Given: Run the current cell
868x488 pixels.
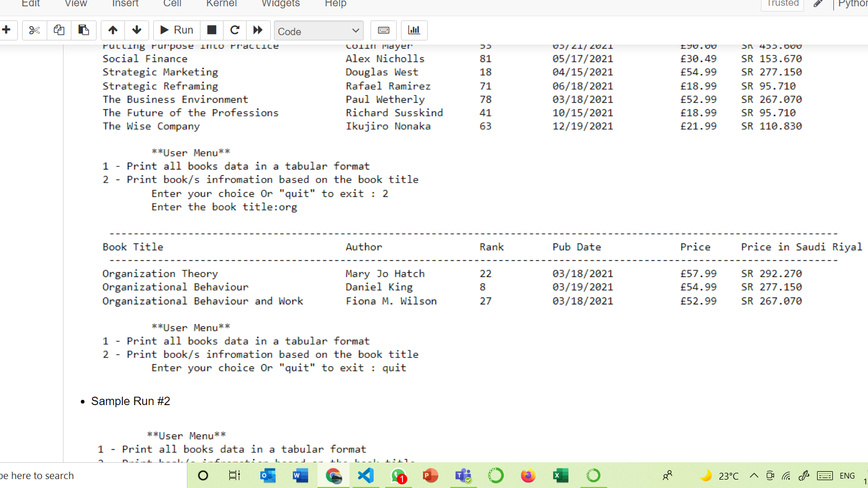Looking at the screenshot, I should coord(177,30).
